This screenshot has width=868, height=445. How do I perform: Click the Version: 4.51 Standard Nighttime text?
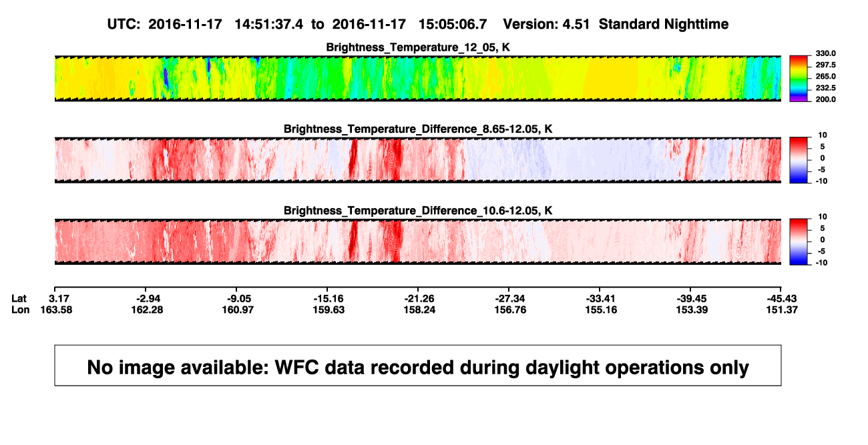[x=616, y=24]
